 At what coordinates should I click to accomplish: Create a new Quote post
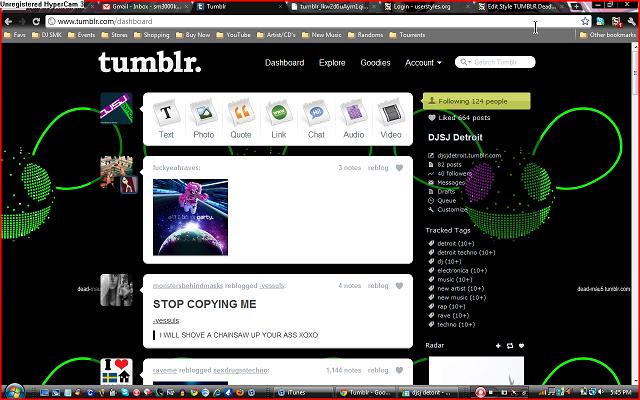pyautogui.click(x=241, y=119)
